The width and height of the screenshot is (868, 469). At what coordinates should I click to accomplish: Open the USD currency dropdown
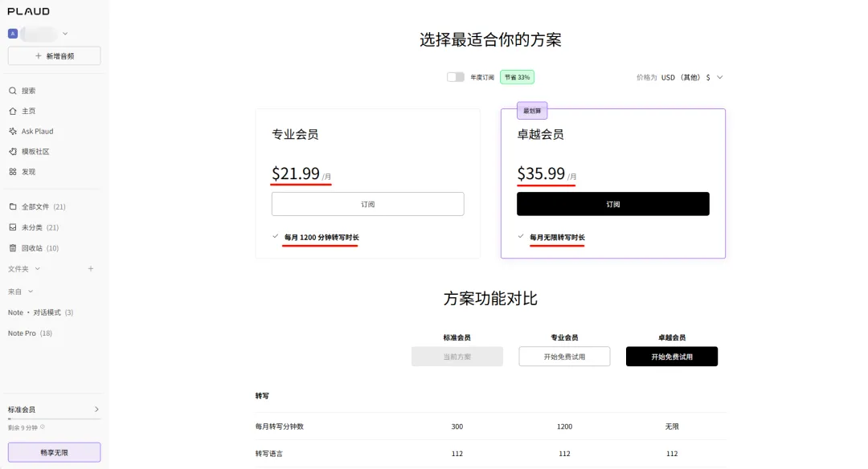tap(692, 77)
